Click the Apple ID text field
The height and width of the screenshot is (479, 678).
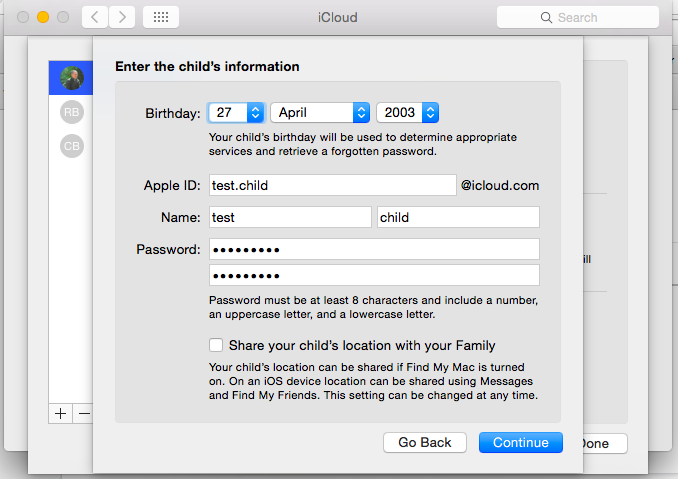point(332,185)
